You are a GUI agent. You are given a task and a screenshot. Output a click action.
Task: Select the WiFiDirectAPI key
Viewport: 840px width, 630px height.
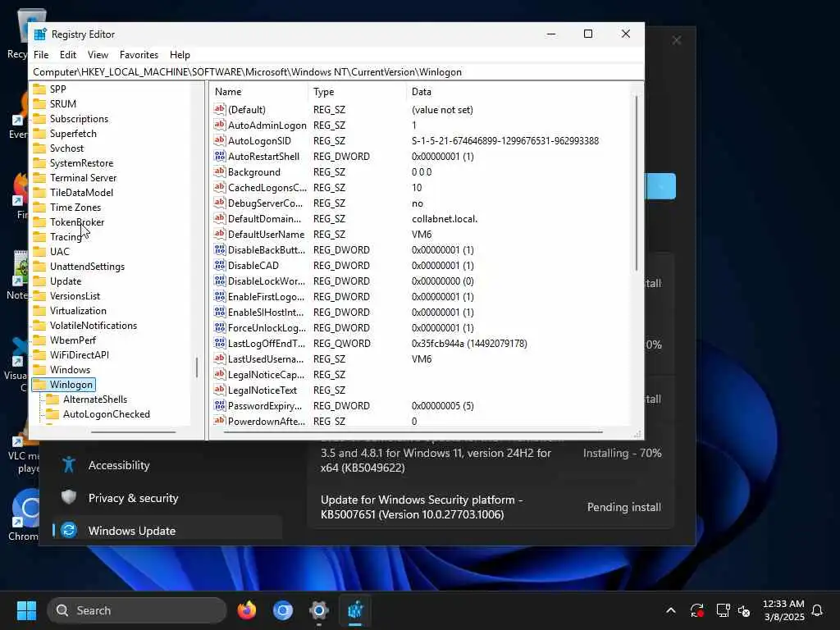[80, 355]
